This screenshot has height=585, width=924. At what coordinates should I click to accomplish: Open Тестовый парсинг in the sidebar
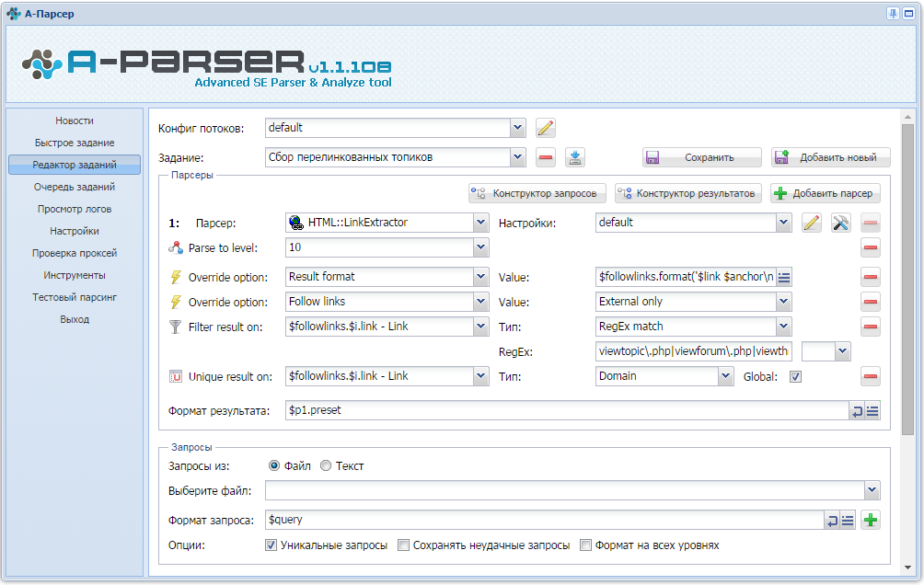(x=75, y=297)
